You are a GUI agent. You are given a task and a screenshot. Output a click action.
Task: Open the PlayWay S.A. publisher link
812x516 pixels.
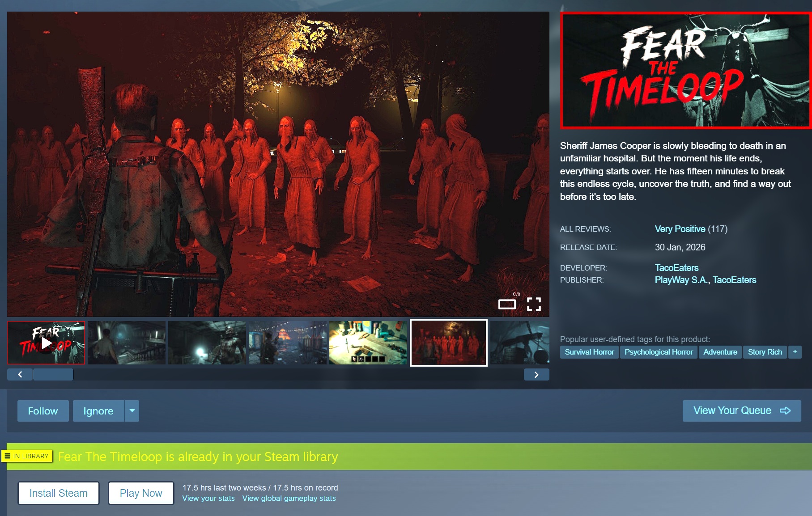tap(681, 280)
